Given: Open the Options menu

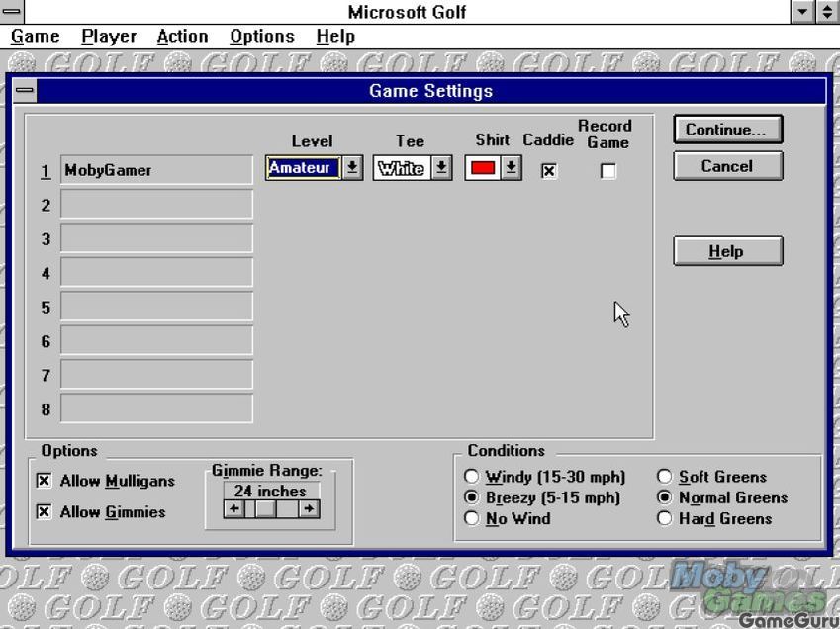Looking at the screenshot, I should (x=262, y=37).
